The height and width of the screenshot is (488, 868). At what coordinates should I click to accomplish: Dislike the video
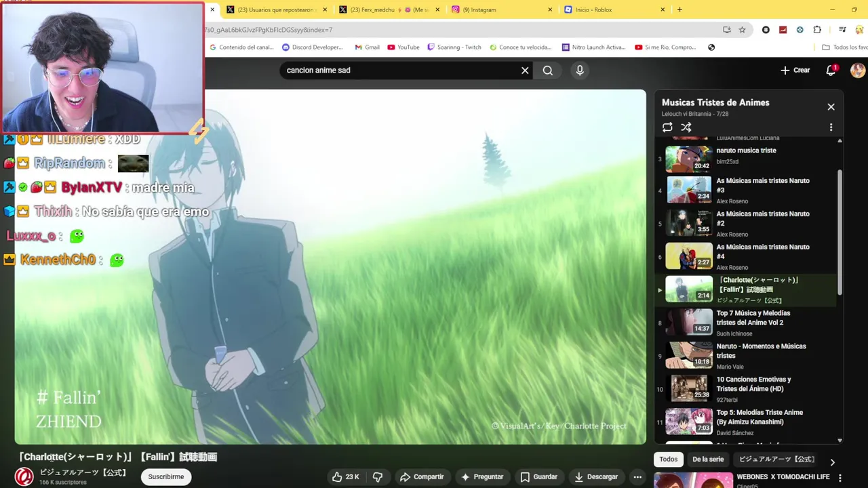point(378,477)
